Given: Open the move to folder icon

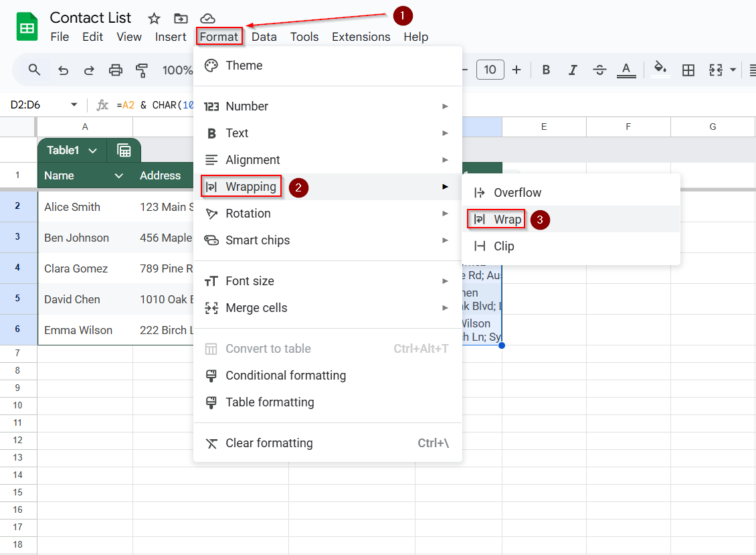Looking at the screenshot, I should pyautogui.click(x=181, y=19).
